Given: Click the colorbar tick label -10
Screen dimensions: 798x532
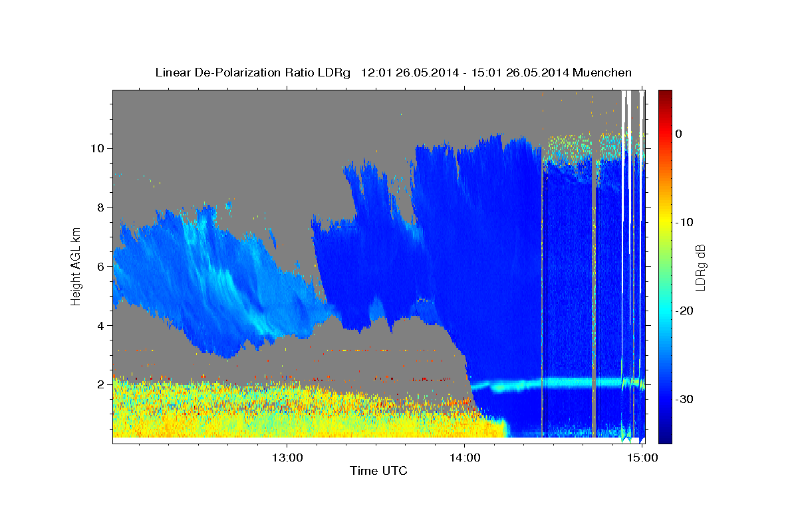Looking at the screenshot, I should pyautogui.click(x=684, y=222).
